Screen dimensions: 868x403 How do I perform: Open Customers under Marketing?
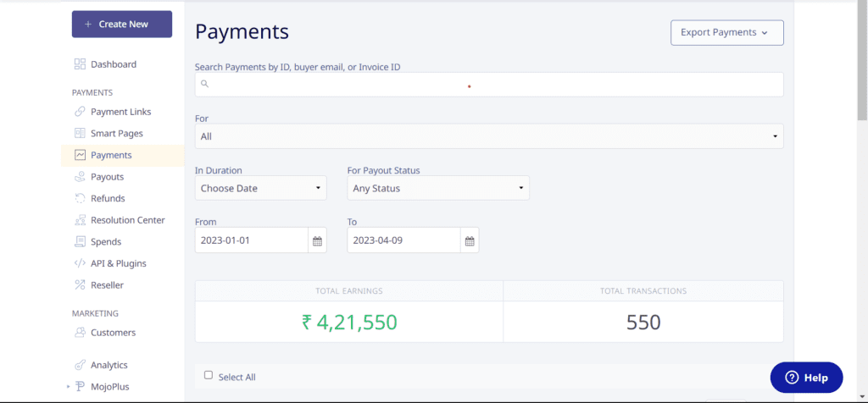click(x=113, y=333)
